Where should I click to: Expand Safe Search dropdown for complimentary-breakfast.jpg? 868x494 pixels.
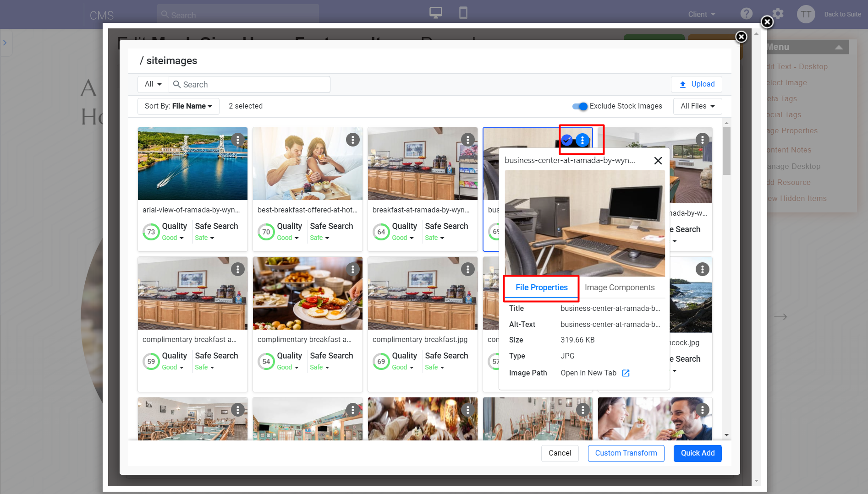(434, 368)
